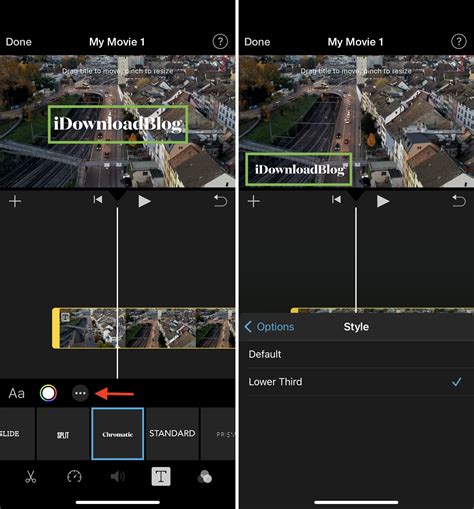This screenshot has height=509, width=474.
Task: Skip to beginning in left screen
Action: pos(98,200)
